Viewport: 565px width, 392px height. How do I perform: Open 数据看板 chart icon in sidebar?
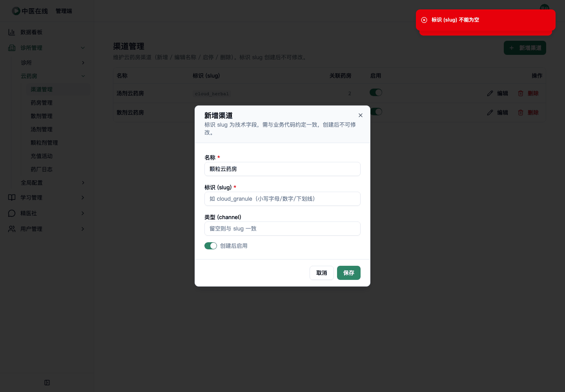[x=12, y=32]
